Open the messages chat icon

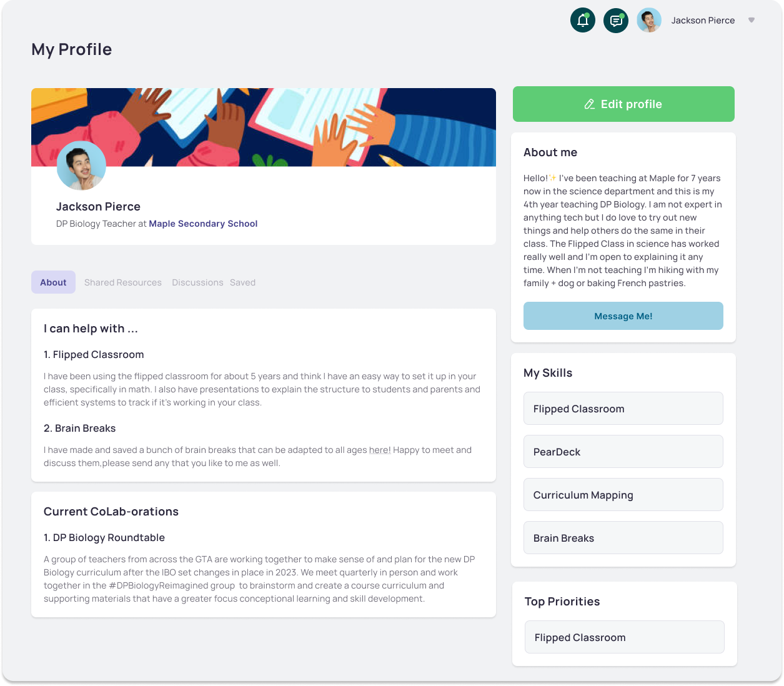point(616,21)
